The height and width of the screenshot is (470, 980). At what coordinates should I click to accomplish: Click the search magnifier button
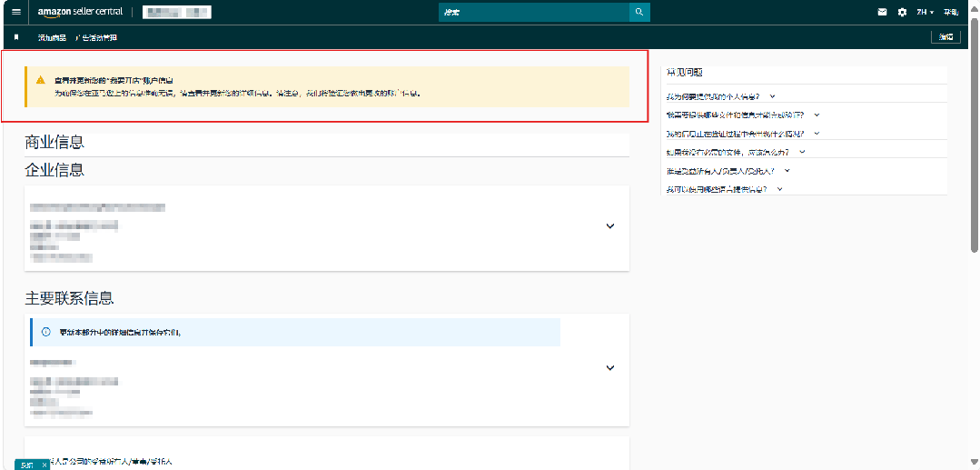point(639,12)
